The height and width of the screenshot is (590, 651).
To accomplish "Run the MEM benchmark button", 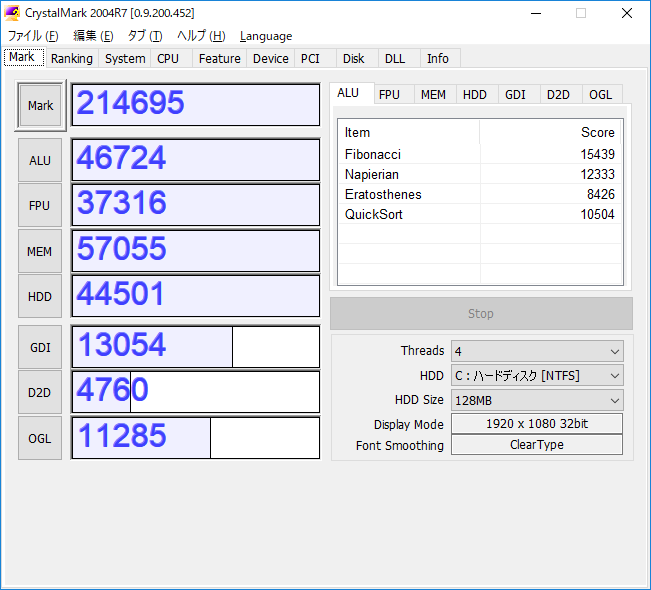I will [x=40, y=251].
